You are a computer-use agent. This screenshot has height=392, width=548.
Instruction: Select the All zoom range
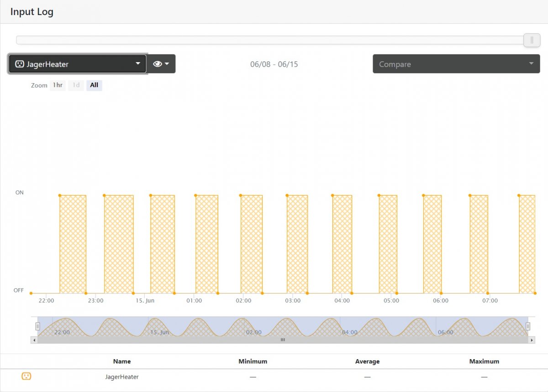point(94,85)
